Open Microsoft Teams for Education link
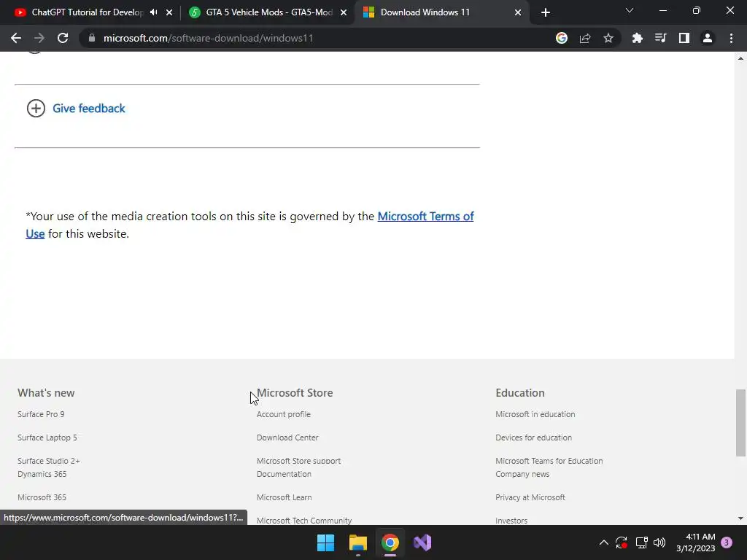Screen dimensions: 747x560 549,461
